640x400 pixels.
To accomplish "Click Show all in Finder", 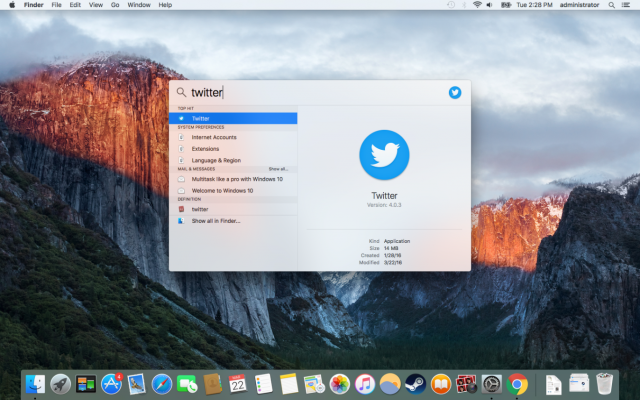I will coord(233,221).
